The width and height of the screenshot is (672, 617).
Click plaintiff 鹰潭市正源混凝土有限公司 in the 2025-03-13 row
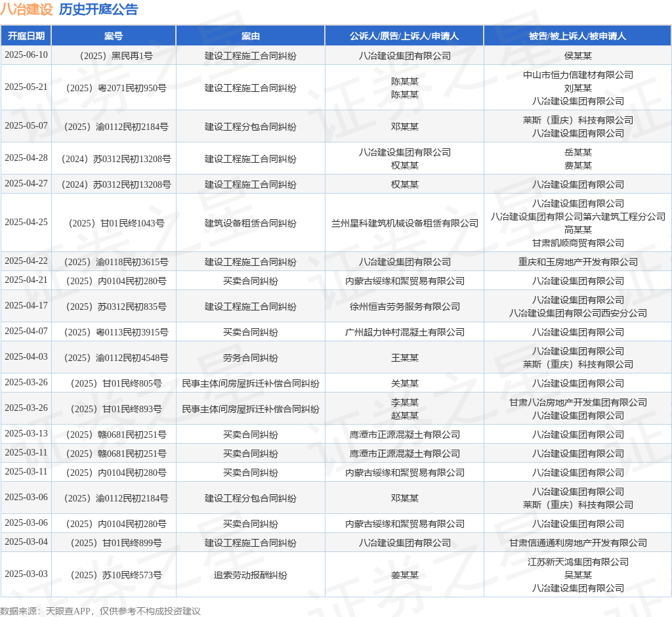click(x=404, y=435)
